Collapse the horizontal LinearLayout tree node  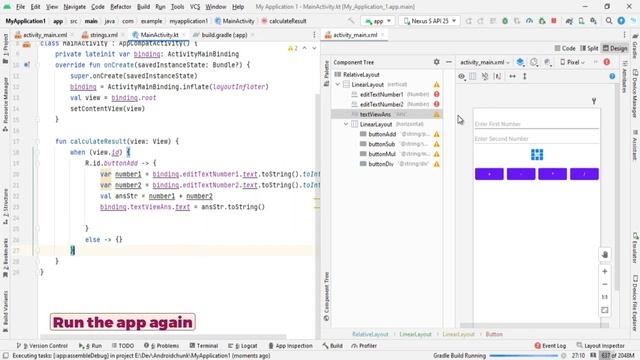click(346, 124)
